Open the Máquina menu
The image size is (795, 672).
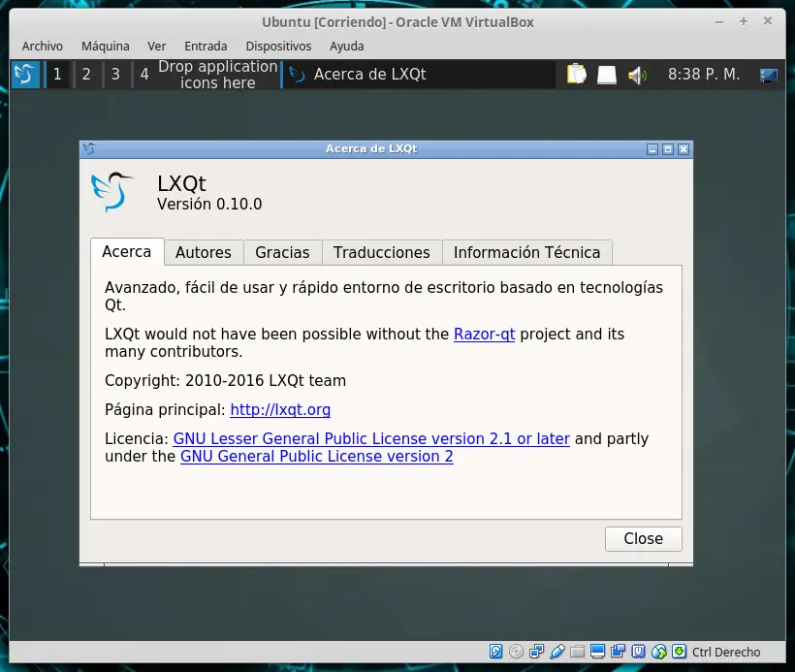[x=106, y=47]
